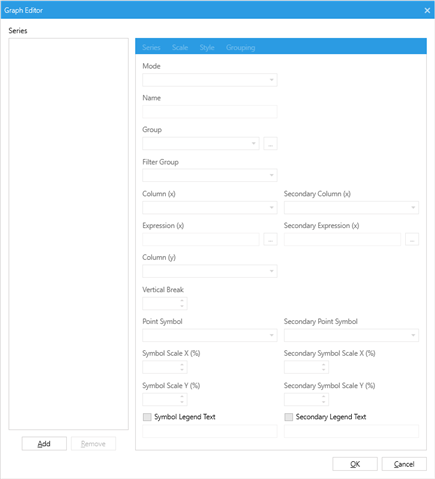Screen dimensions: 435x479
Task: Close the Graph Editor dialog
Action: (x=427, y=10)
